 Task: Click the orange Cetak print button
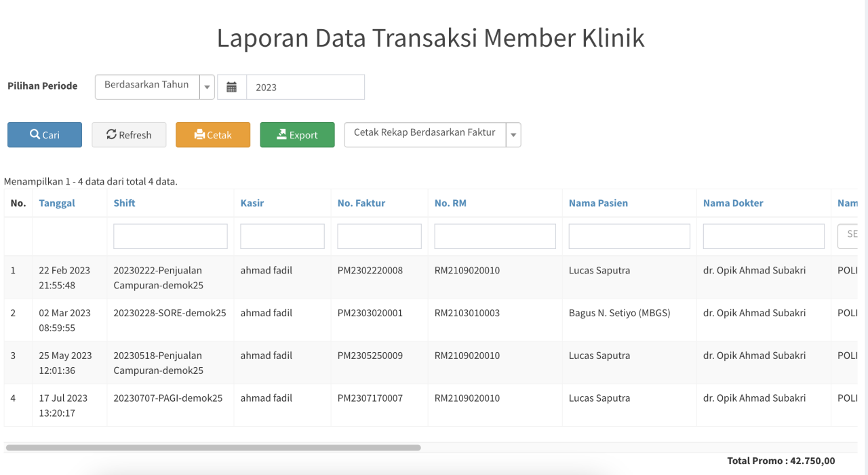point(213,134)
